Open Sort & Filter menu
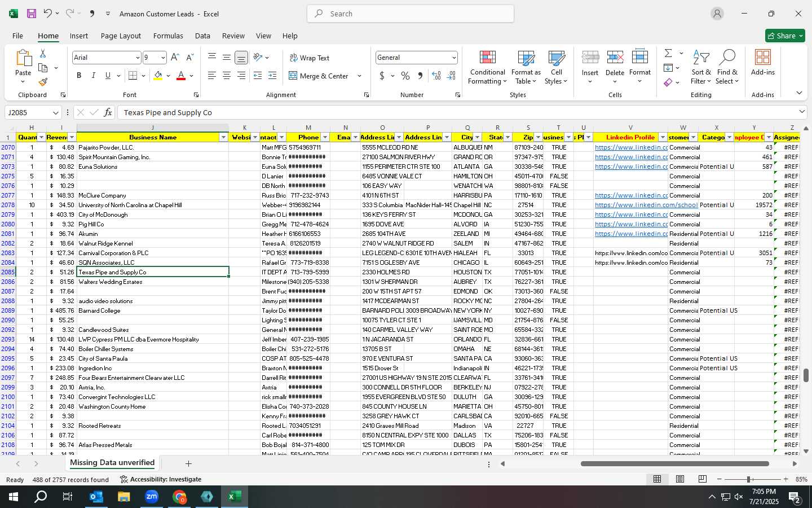The width and height of the screenshot is (812, 508). tap(701, 68)
